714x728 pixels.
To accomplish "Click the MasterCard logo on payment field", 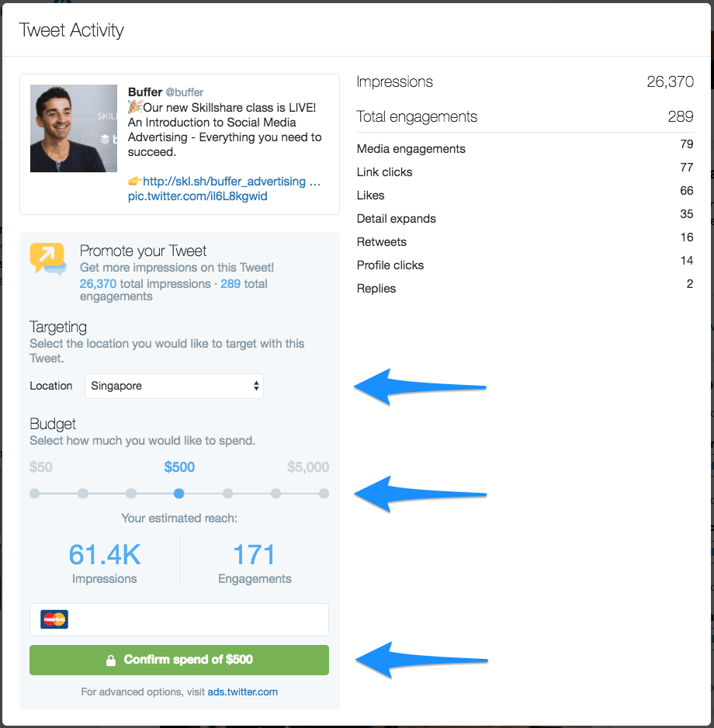I will click(54, 619).
